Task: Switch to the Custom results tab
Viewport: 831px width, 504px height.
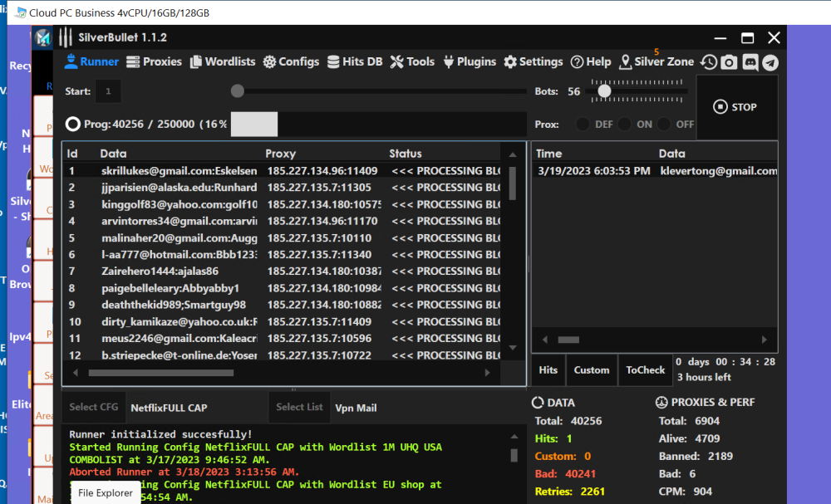Action: [x=592, y=370]
